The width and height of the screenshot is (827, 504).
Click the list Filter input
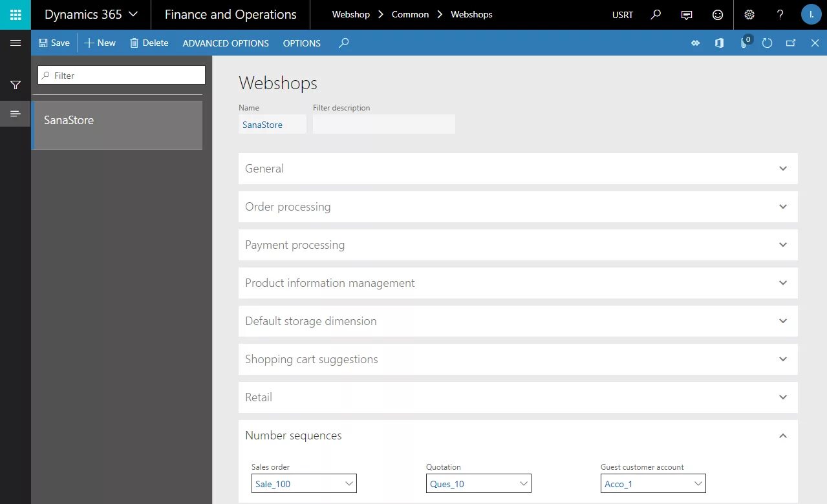122,75
